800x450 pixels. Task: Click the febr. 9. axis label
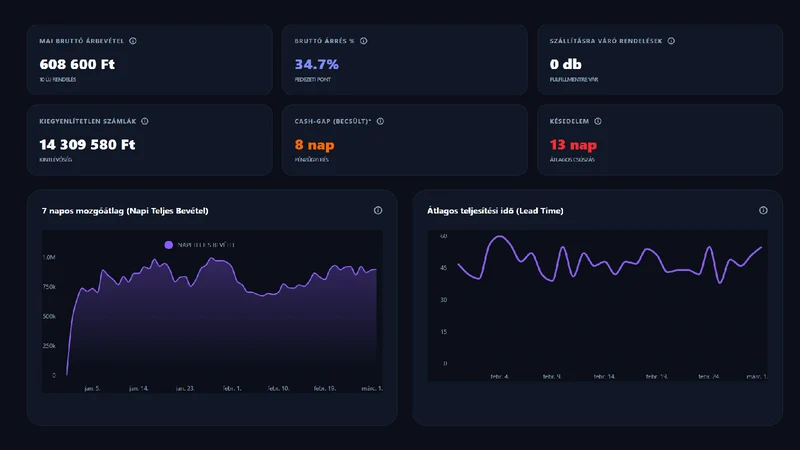[x=552, y=377]
